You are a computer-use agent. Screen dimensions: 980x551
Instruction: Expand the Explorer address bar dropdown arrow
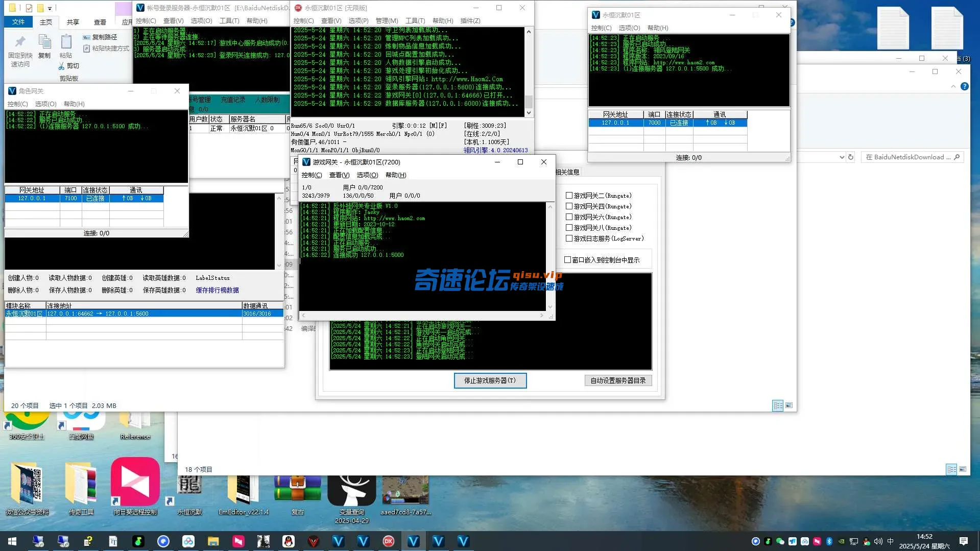point(842,157)
